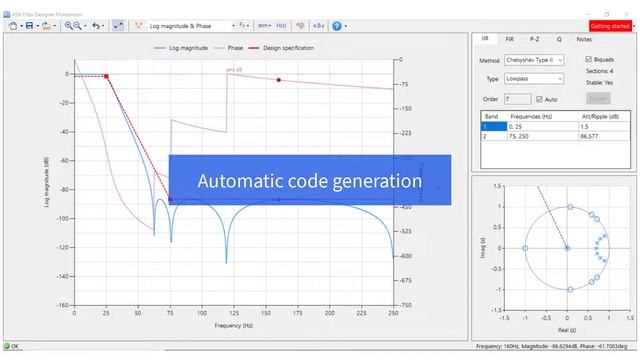Click ripple cell "1.5"
The height and width of the screenshot is (360, 640).
coord(604,127)
